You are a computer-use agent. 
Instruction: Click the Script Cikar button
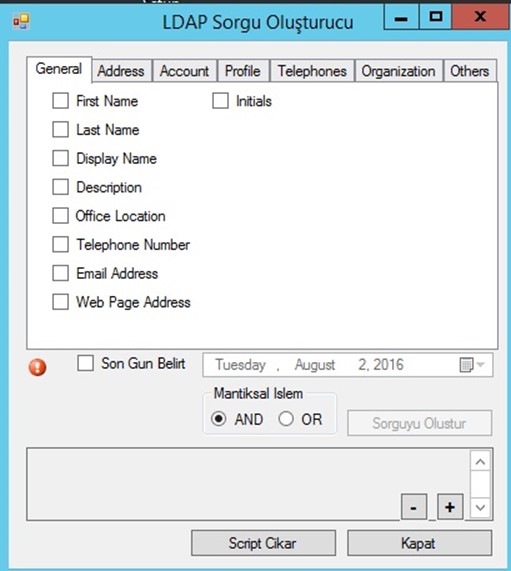(x=263, y=543)
